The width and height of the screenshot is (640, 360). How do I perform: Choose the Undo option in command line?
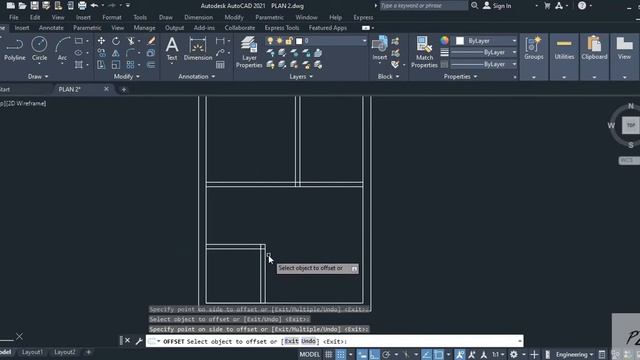pyautogui.click(x=309, y=341)
